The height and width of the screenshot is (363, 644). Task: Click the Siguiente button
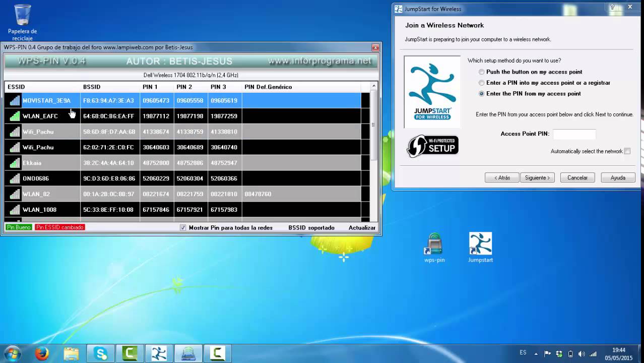coord(537,178)
